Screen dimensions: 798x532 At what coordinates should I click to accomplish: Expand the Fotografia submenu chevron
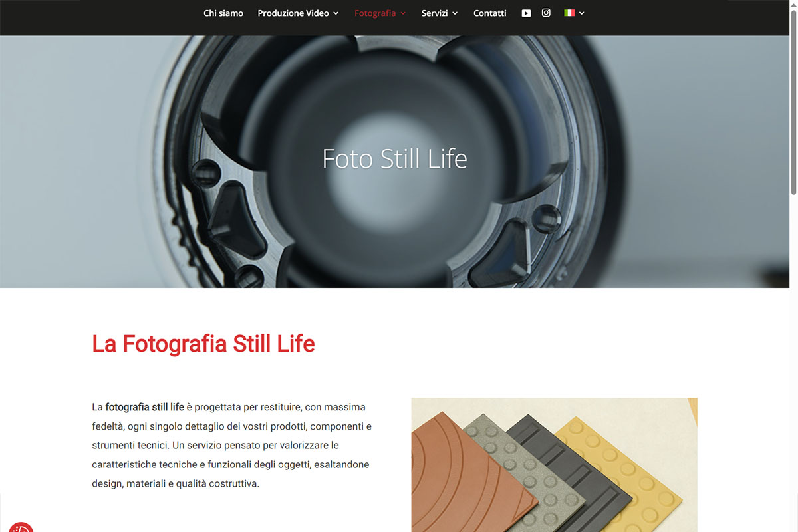(403, 13)
